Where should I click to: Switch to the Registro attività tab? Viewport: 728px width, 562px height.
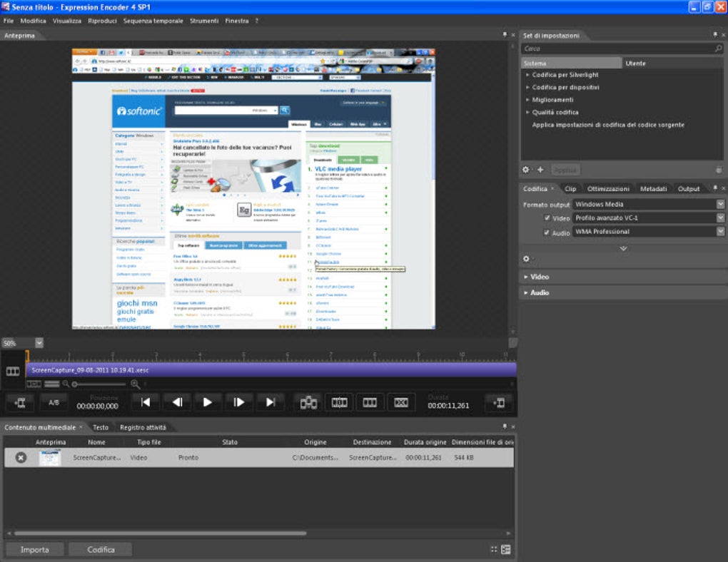[x=143, y=427]
